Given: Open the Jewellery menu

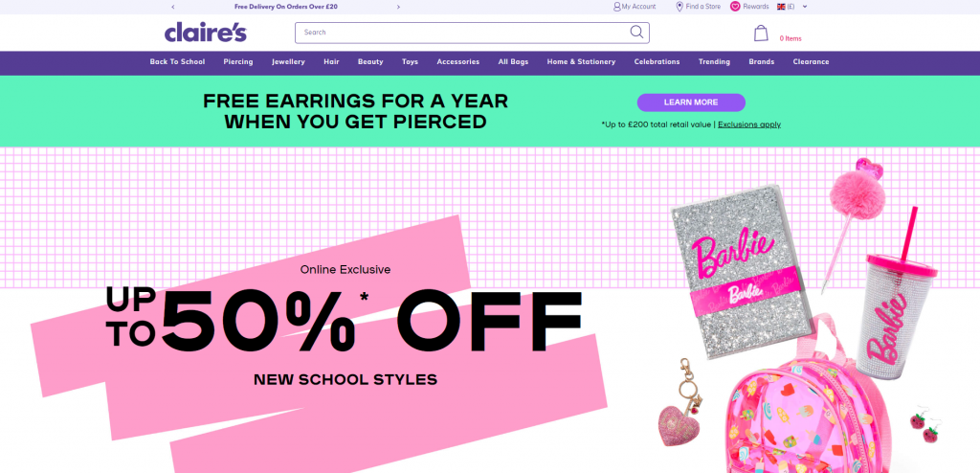Looking at the screenshot, I should [288, 62].
